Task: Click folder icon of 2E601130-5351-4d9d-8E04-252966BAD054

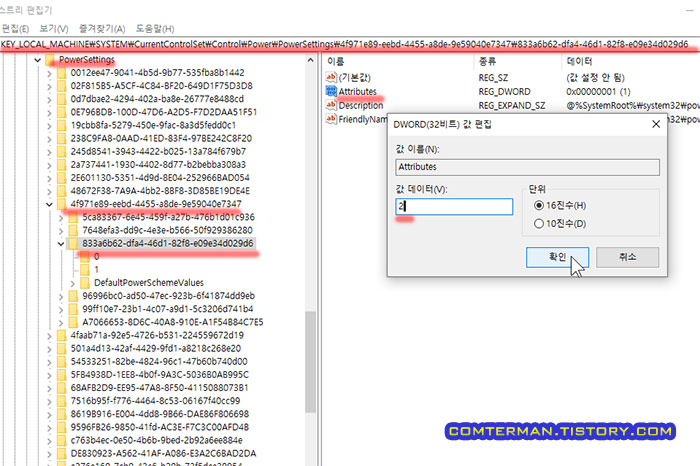Action: pyautogui.click(x=62, y=178)
